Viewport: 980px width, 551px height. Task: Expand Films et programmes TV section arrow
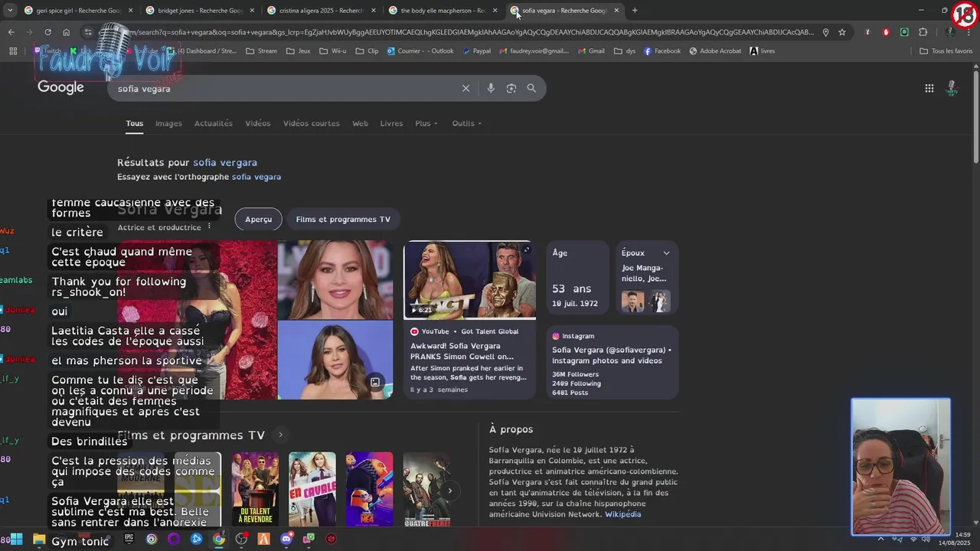pyautogui.click(x=280, y=435)
